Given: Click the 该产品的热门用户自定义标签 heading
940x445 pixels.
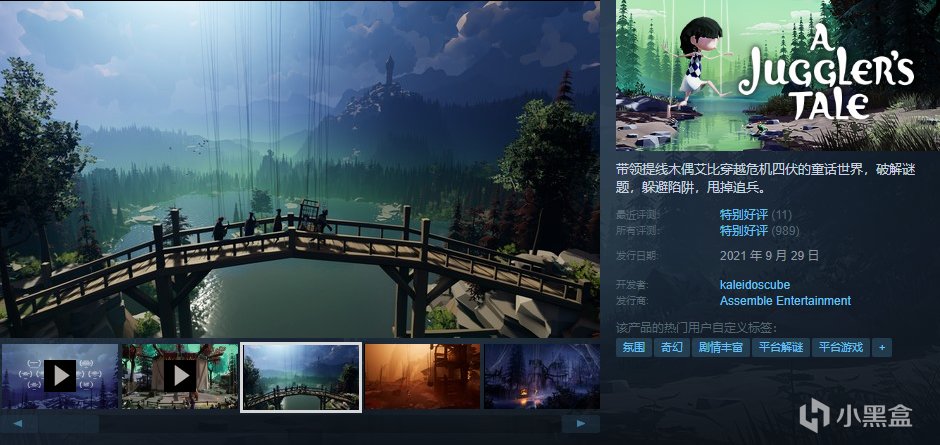Looking at the screenshot, I should 697,327.
